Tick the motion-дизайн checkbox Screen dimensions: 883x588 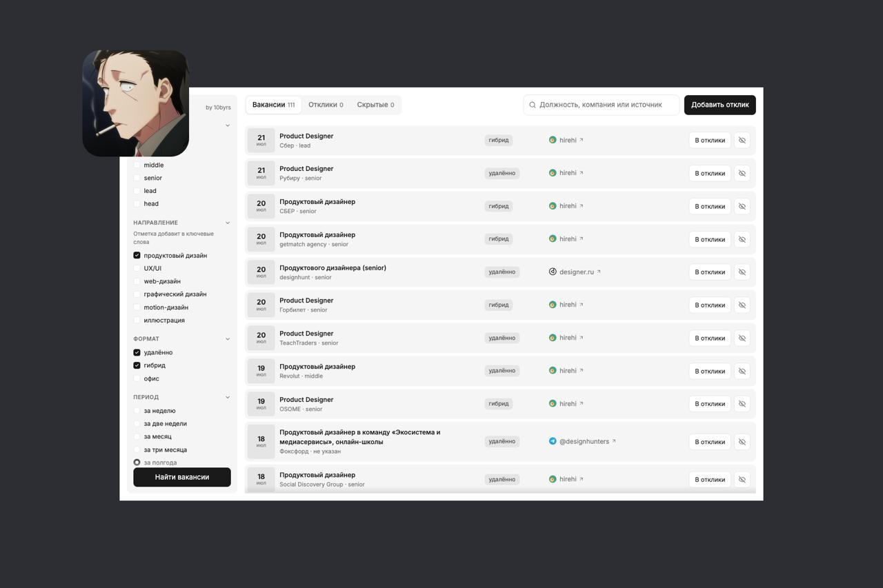[137, 307]
